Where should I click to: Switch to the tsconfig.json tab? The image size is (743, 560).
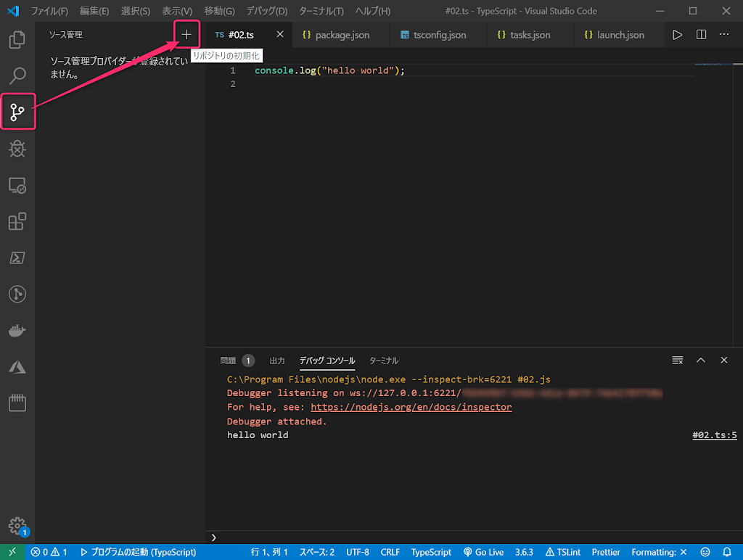pos(438,35)
